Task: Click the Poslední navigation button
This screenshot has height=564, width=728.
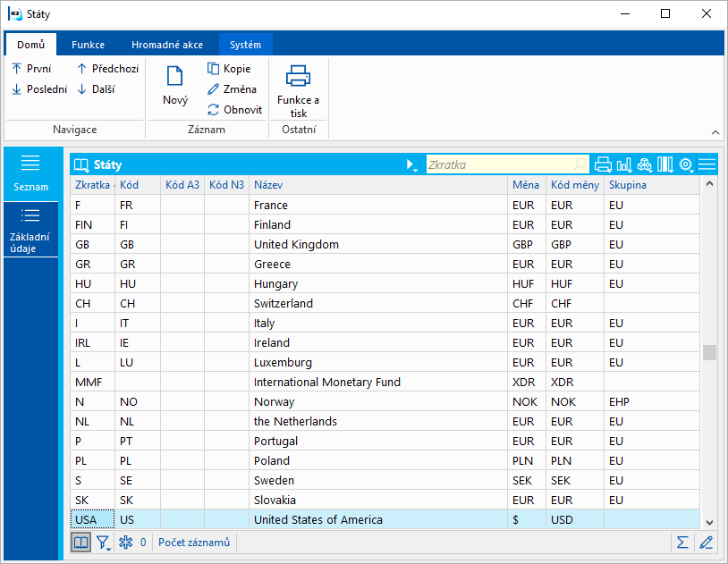Action: click(39, 89)
